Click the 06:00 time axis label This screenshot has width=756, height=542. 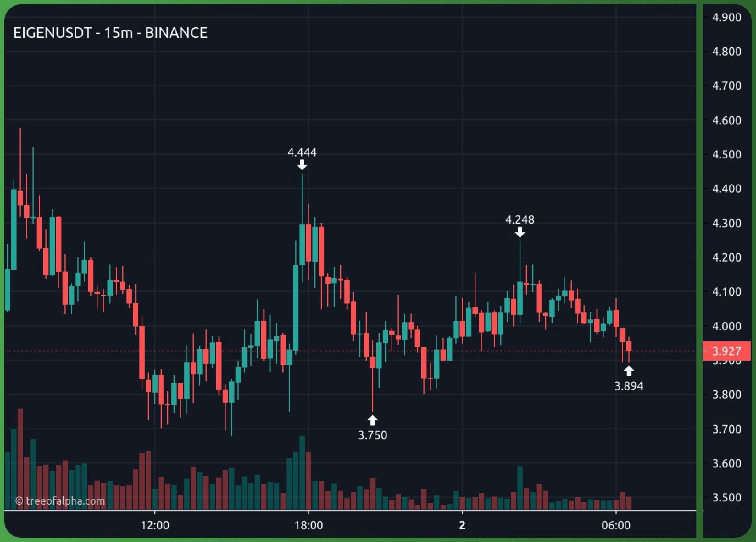tap(615, 525)
